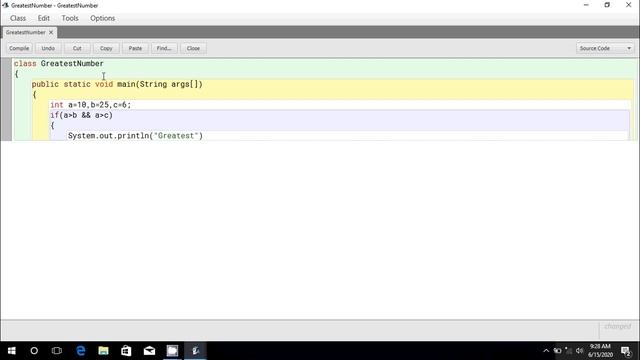Open Task View on the taskbar
Image resolution: width=640 pixels, height=360 pixels.
coord(57,351)
